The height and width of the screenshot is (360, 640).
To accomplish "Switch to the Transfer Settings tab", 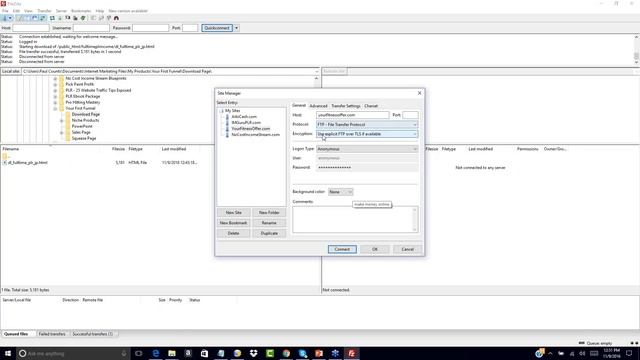I will (345, 106).
